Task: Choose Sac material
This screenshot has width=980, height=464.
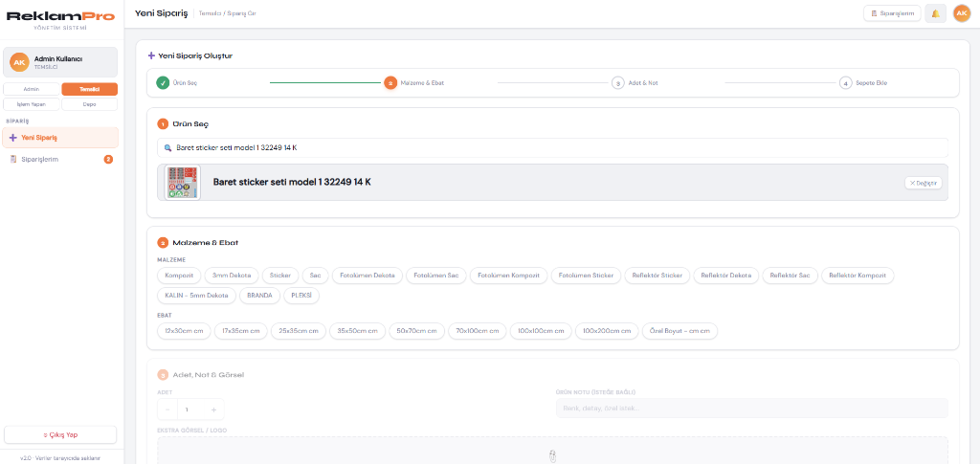Action: (x=315, y=275)
